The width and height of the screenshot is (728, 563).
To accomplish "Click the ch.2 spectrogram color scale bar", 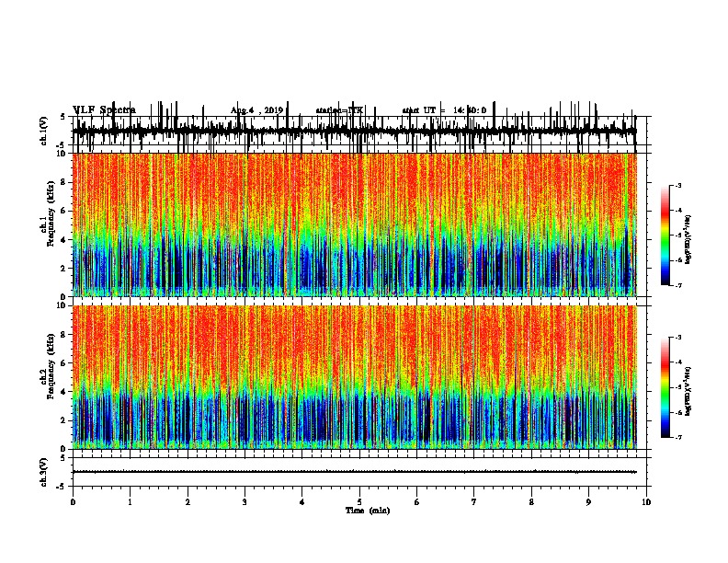I will tap(665, 387).
